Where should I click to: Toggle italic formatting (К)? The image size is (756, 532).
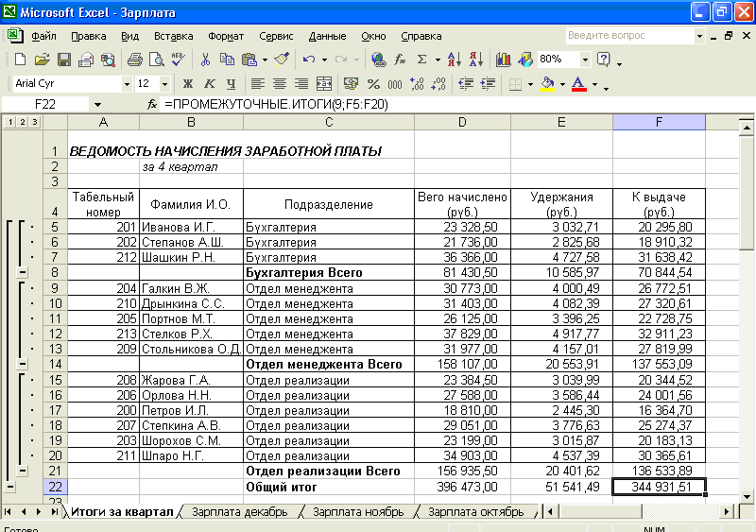coord(209,84)
